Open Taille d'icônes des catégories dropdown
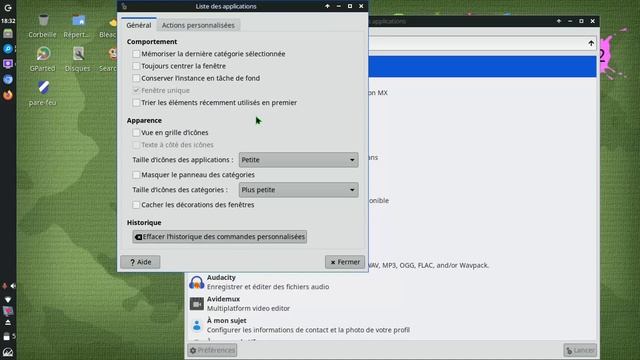640x360 pixels. click(298, 190)
